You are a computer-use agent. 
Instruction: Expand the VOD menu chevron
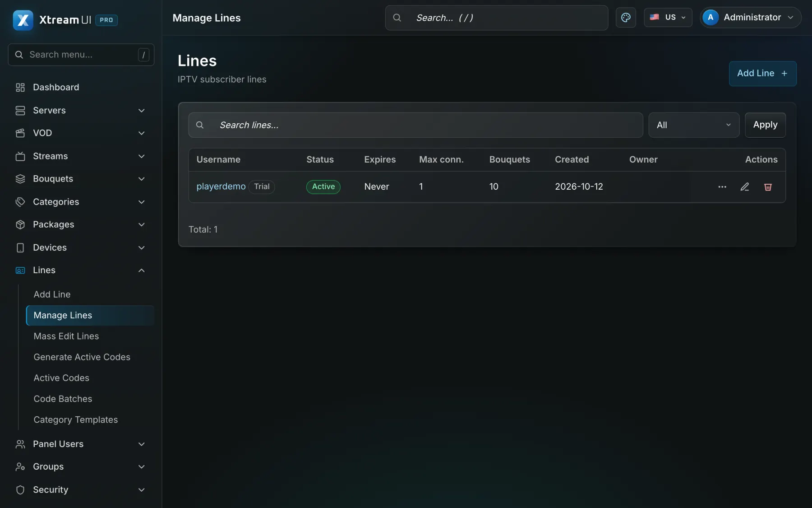pos(141,133)
